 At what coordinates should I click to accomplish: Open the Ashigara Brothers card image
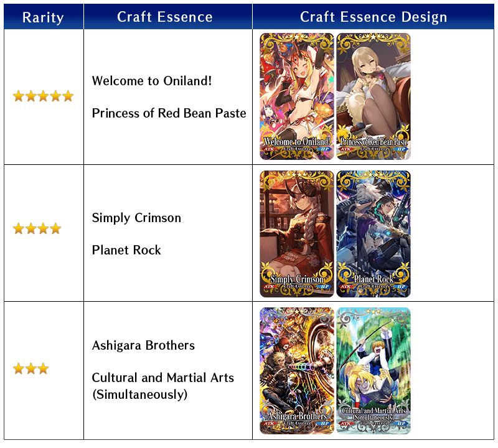click(297, 371)
